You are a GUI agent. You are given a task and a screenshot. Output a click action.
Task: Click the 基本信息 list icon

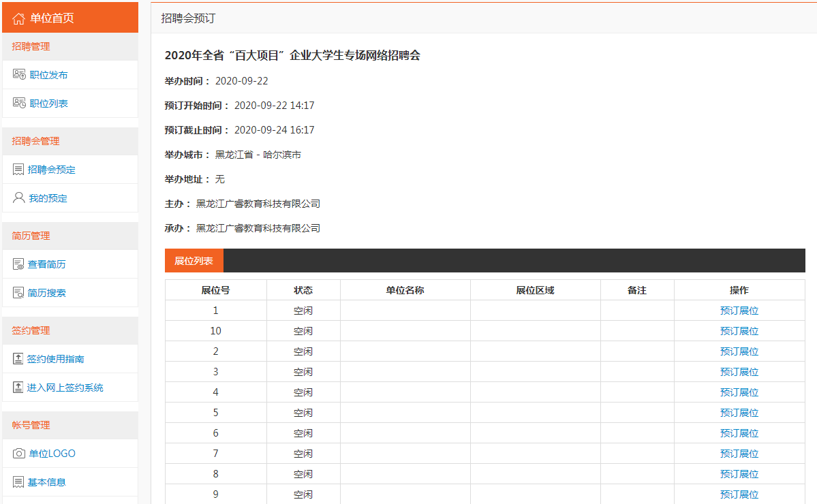coord(18,482)
